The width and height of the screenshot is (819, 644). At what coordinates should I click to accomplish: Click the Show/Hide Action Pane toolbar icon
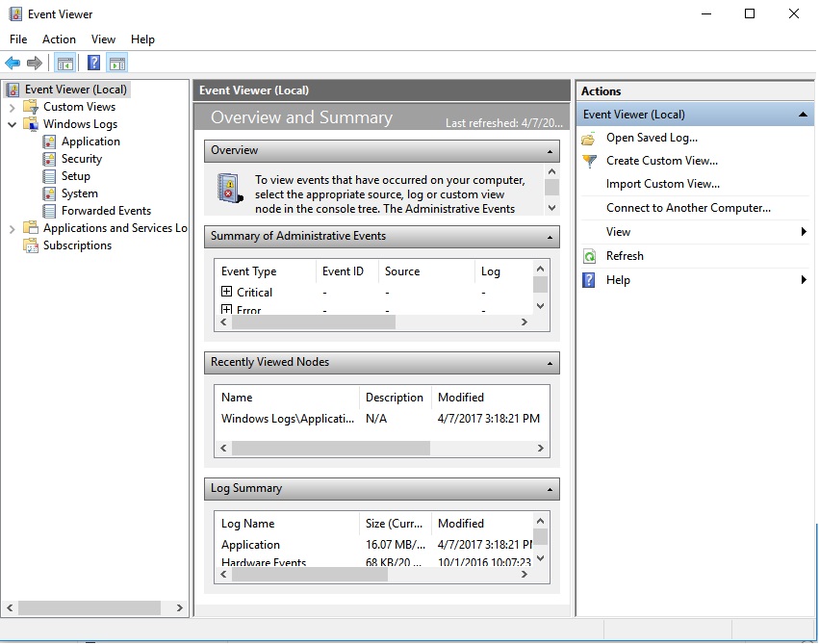coord(117,62)
